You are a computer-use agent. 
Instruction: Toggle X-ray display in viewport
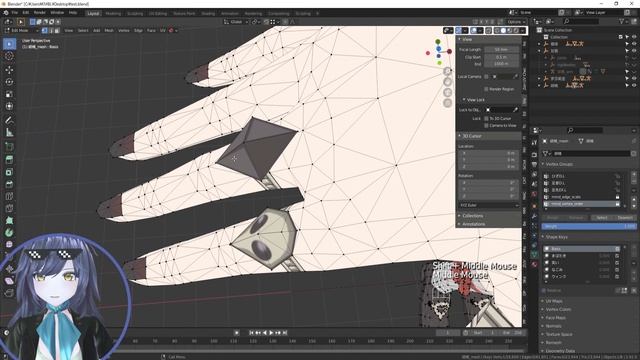pyautogui.click(x=488, y=30)
